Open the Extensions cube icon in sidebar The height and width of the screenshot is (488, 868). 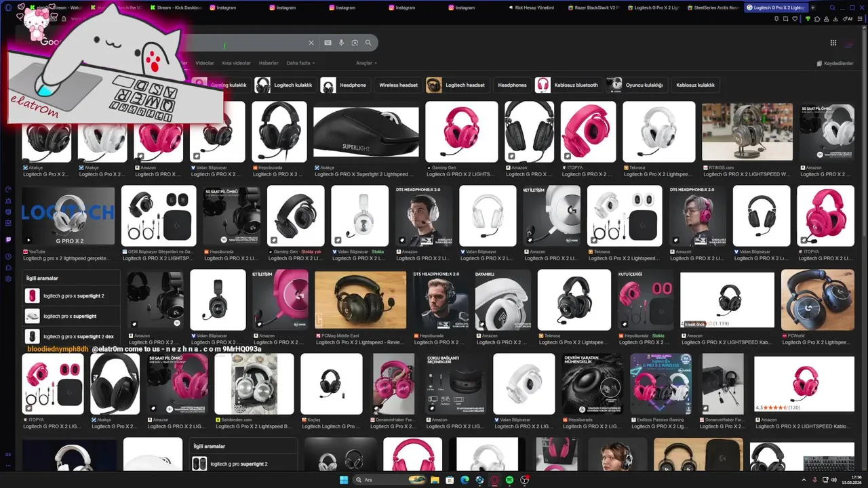(x=8, y=268)
